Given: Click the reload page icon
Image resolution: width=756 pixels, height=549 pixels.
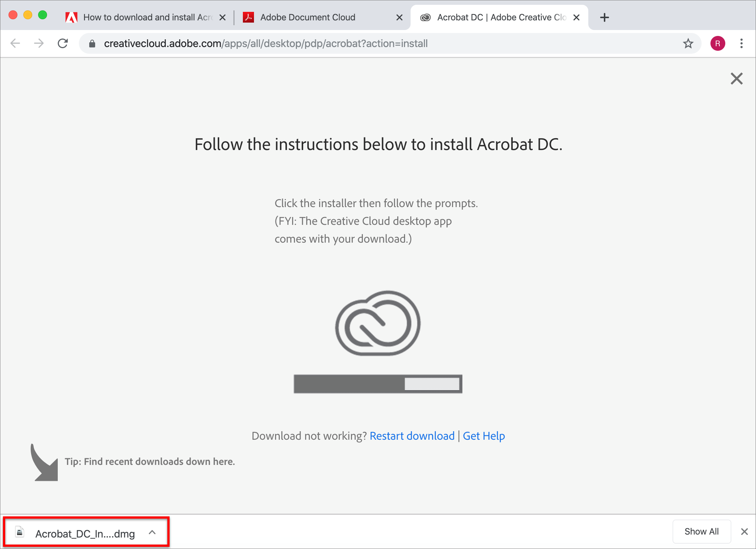Looking at the screenshot, I should pyautogui.click(x=63, y=43).
